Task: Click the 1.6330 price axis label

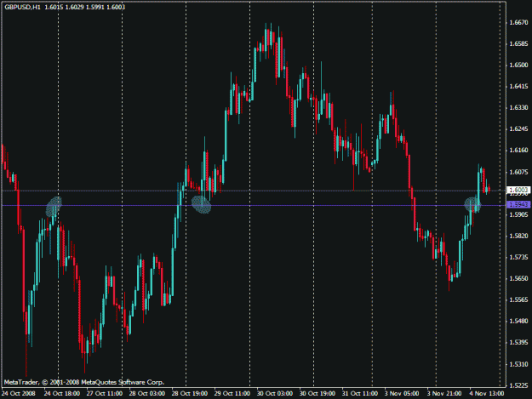Action: tap(518, 108)
